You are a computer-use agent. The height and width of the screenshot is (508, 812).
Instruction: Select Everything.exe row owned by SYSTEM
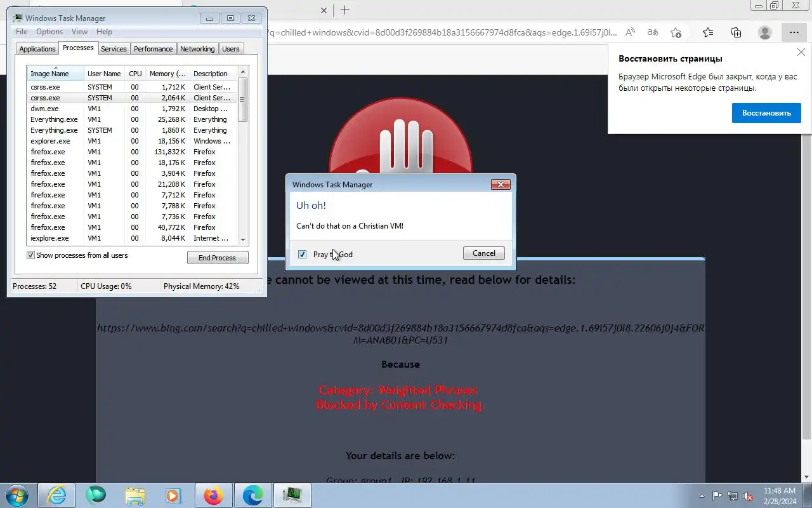132,130
